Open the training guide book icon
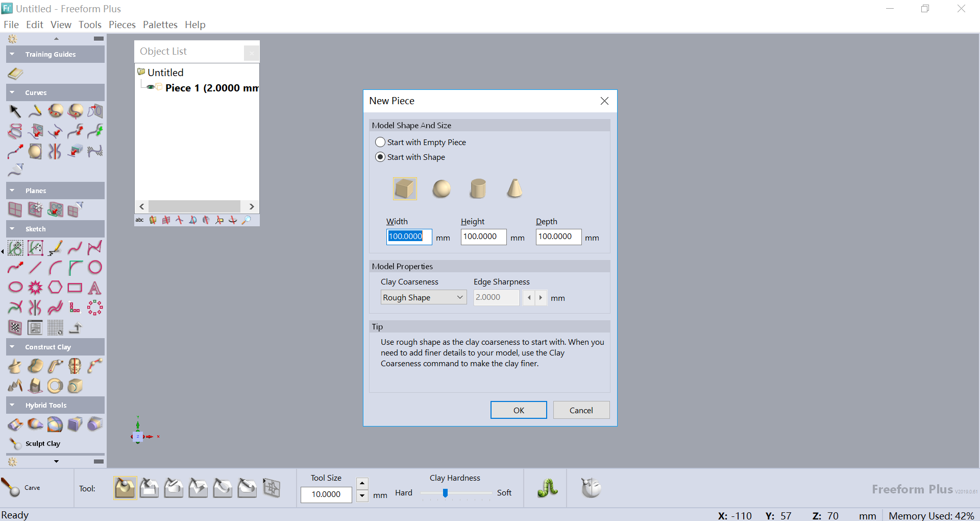The image size is (980, 521). coord(15,74)
